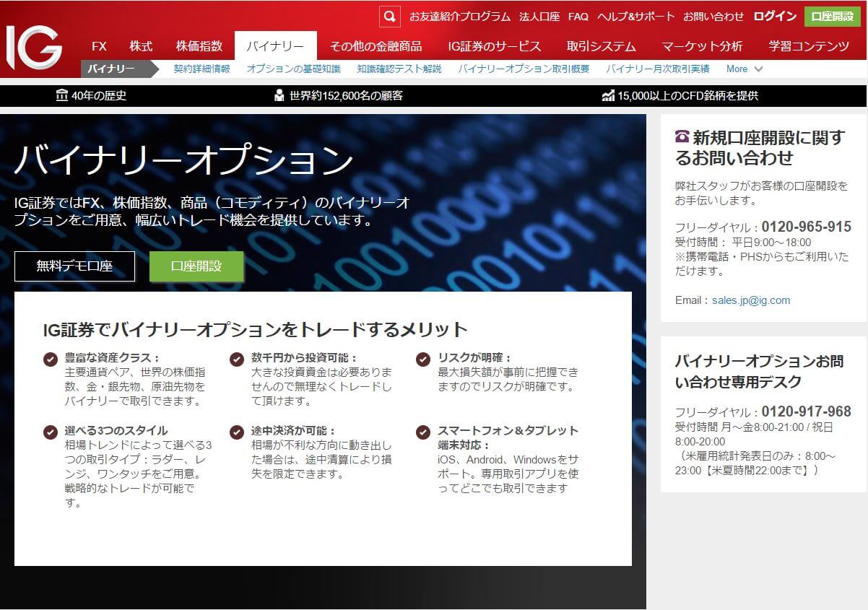Open the search magnifier icon
The width and height of the screenshot is (868, 610).
click(389, 17)
